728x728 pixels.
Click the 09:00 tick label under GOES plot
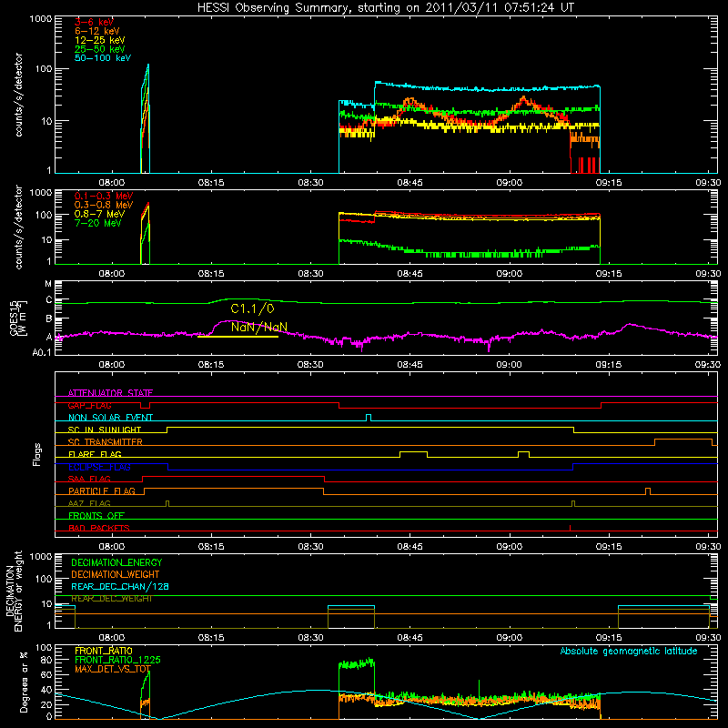pos(509,365)
